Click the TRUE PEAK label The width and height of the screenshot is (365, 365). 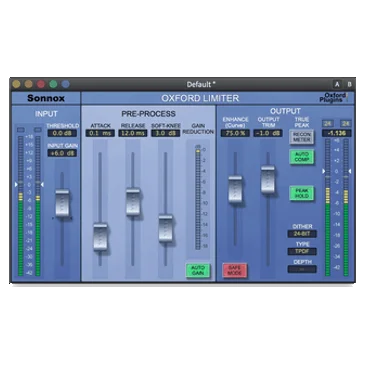point(302,122)
